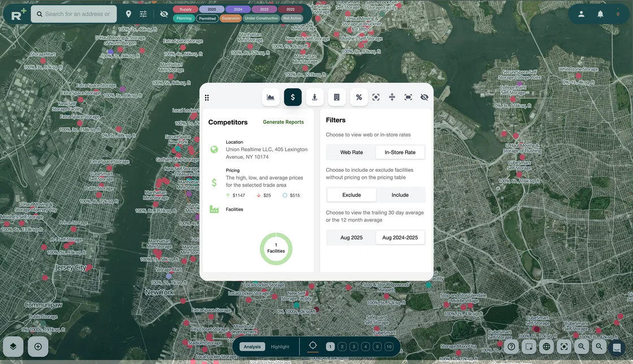Screen dimensions: 633x364
Task: Open the person demographics tab
Action: click(x=314, y=97)
